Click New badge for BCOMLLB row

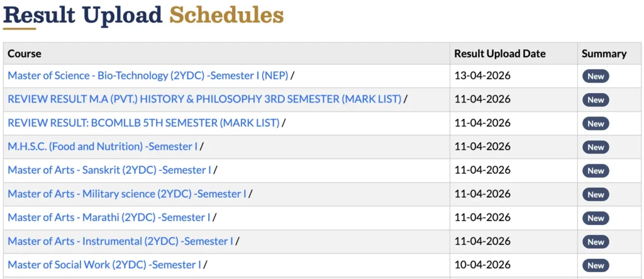[596, 123]
